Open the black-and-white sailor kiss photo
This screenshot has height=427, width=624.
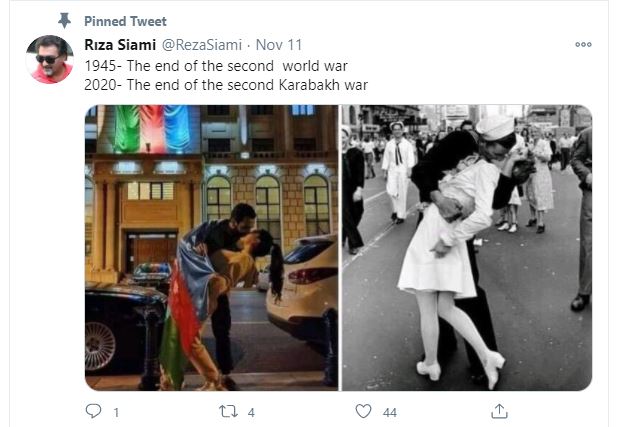[467, 248]
